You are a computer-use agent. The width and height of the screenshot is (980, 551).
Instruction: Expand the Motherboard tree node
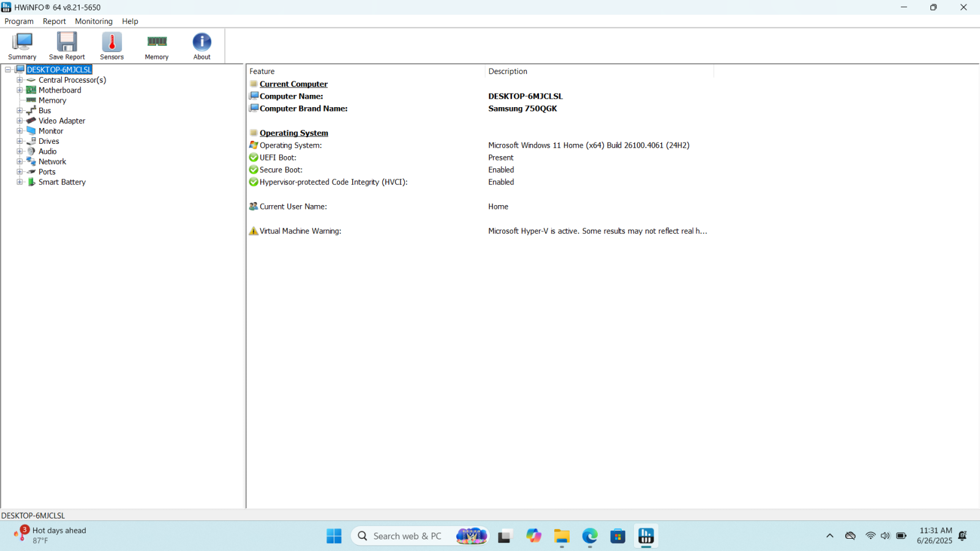[20, 90]
